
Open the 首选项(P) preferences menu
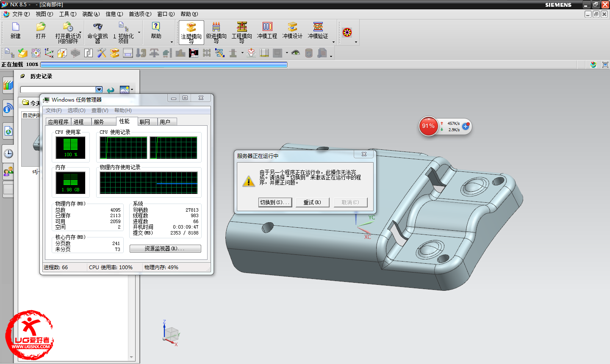[x=140, y=14]
